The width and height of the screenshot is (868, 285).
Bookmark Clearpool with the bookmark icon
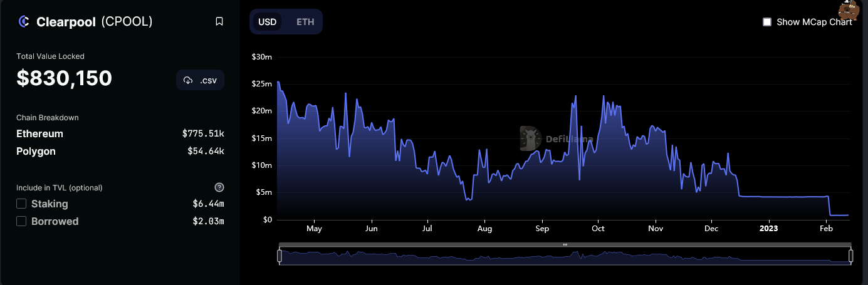(219, 22)
